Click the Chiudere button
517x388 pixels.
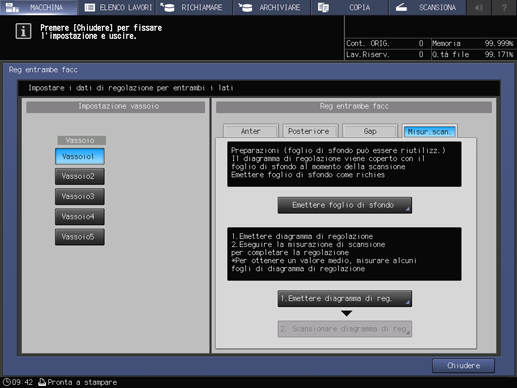463,366
